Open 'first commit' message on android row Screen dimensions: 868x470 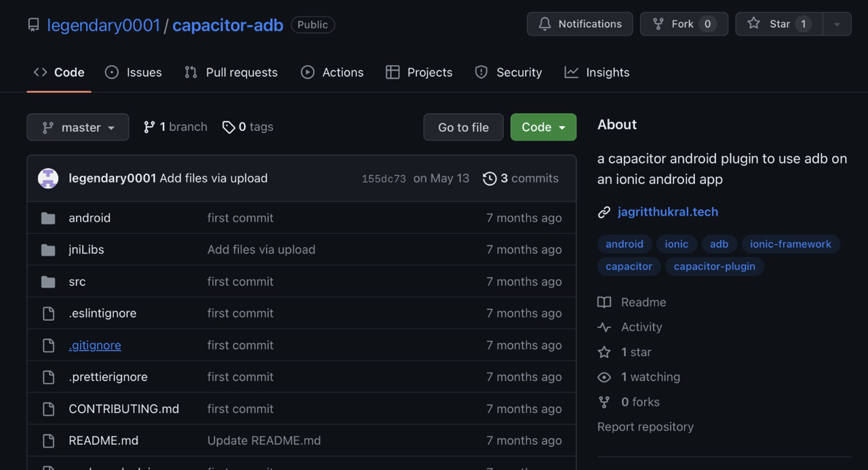[240, 218]
